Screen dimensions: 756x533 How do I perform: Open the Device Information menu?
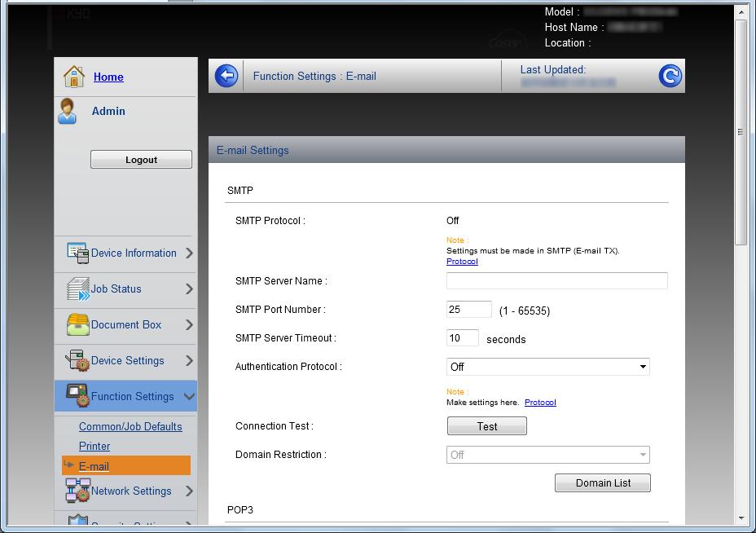(x=134, y=253)
